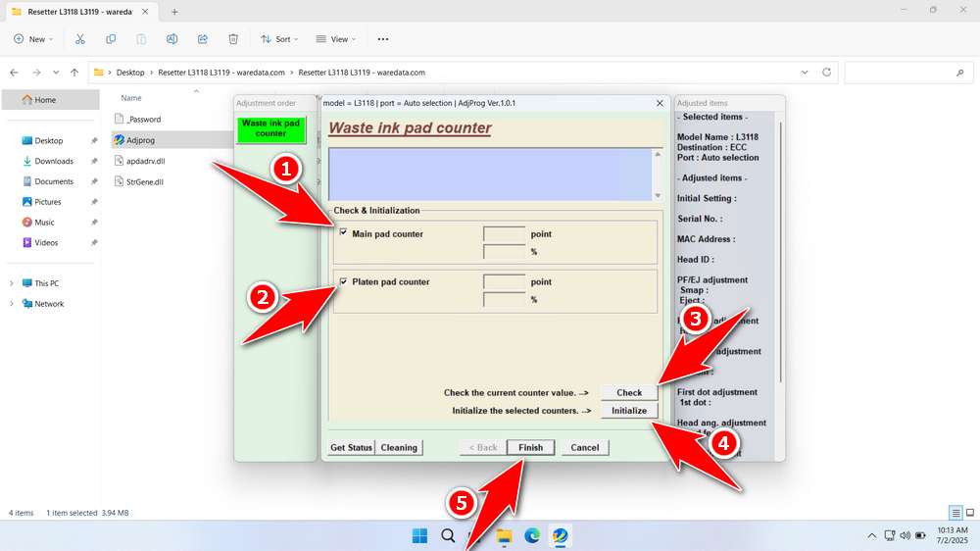Viewport: 980px width, 551px height.
Task: Launch Microsoft Edge from the taskbar
Action: coord(532,535)
